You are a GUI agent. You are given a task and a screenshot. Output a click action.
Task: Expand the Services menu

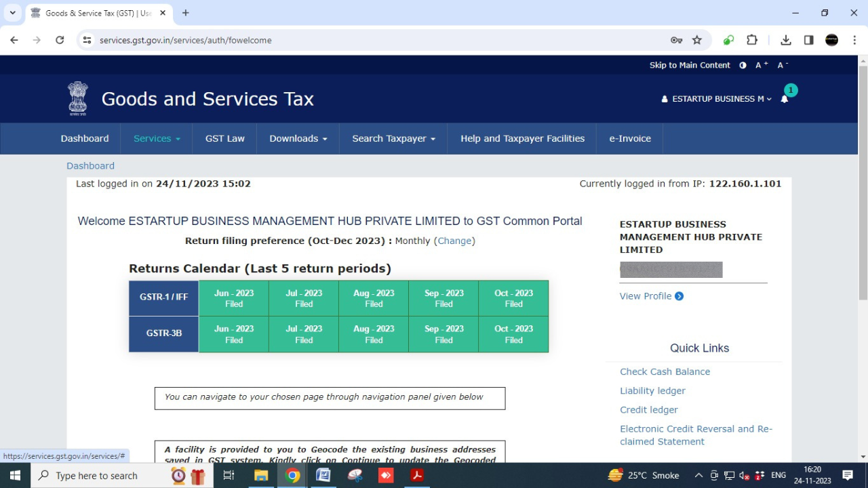[x=157, y=138]
